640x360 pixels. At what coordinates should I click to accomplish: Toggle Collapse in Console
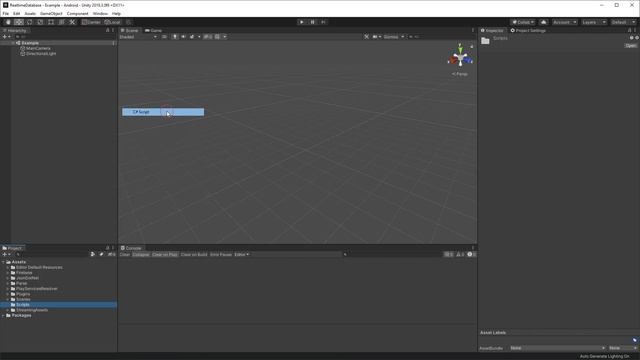tap(141, 255)
